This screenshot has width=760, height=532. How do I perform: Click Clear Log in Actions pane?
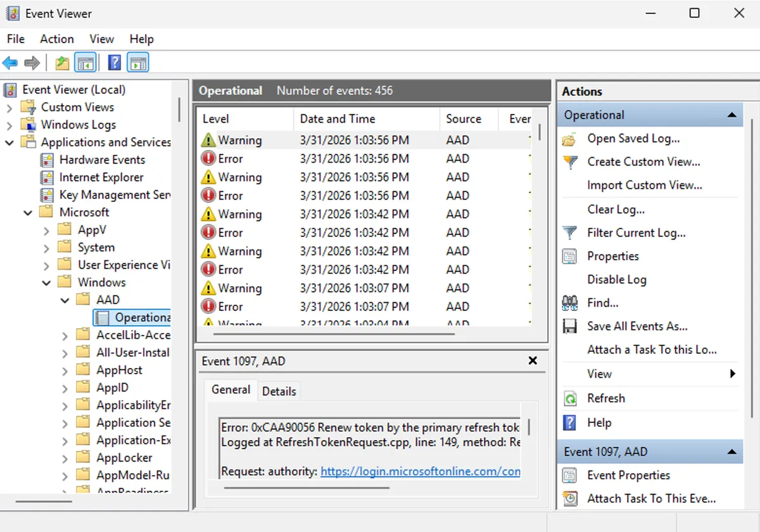click(616, 209)
